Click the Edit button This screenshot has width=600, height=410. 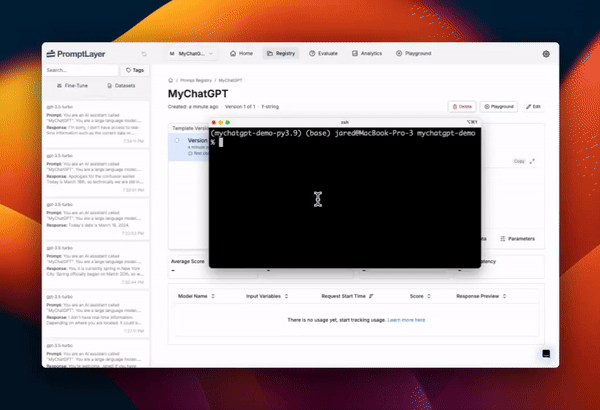(533, 106)
